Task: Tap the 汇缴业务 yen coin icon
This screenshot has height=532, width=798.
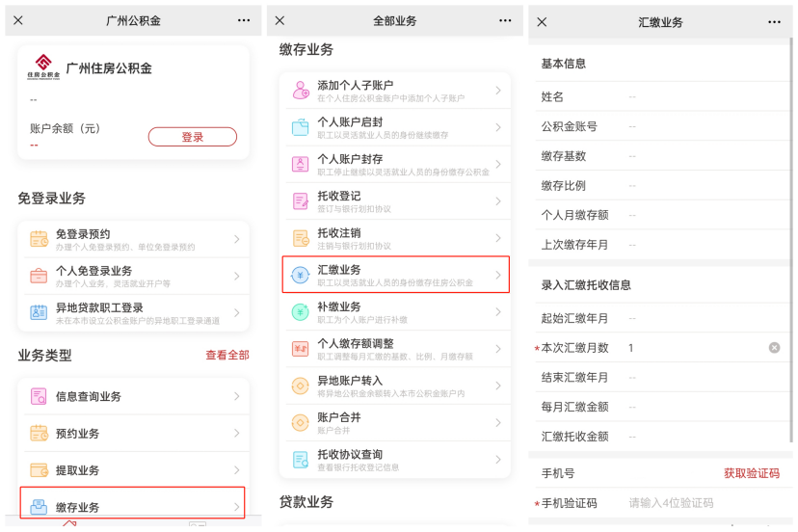Action: (301, 275)
